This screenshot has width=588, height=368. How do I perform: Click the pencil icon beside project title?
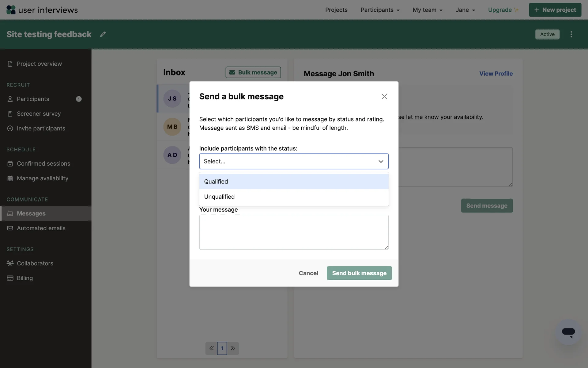pyautogui.click(x=103, y=34)
